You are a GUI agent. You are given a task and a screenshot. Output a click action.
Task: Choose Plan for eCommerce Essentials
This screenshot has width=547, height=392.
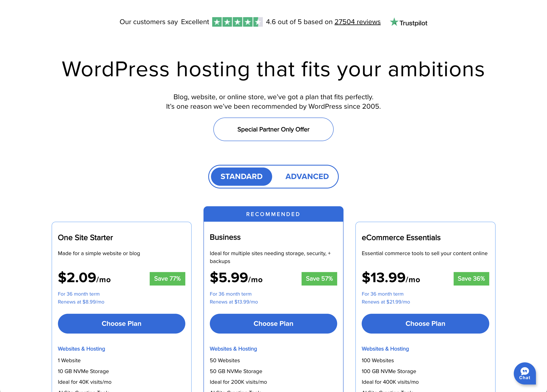pos(425,323)
